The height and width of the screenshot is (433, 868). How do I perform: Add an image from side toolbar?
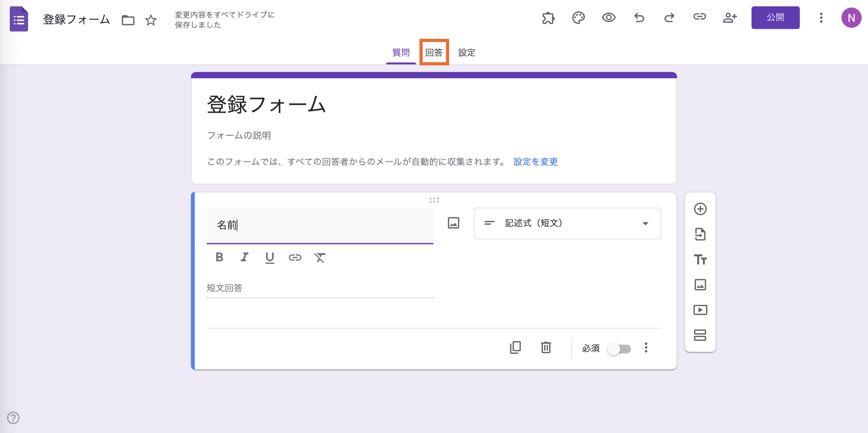click(x=700, y=285)
